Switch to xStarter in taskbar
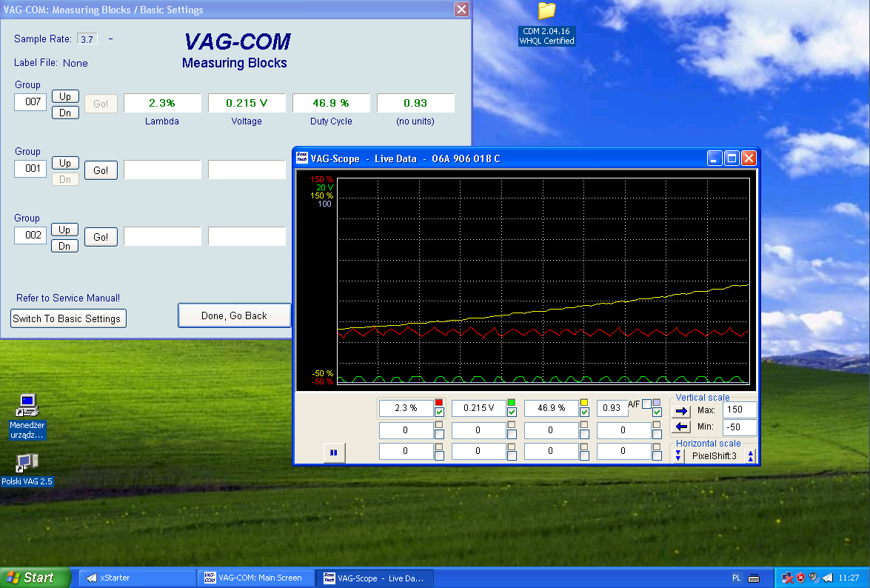870x588 pixels. [x=136, y=578]
